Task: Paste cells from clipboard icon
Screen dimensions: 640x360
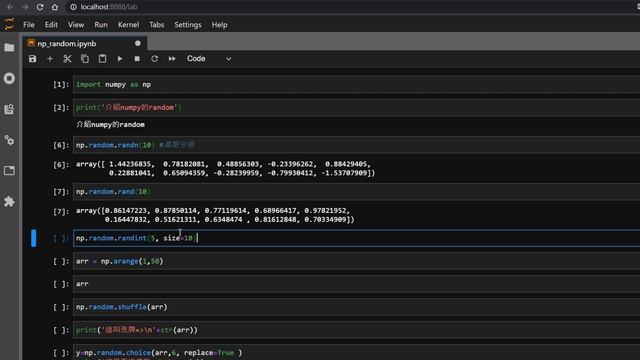Action: pos(102,59)
